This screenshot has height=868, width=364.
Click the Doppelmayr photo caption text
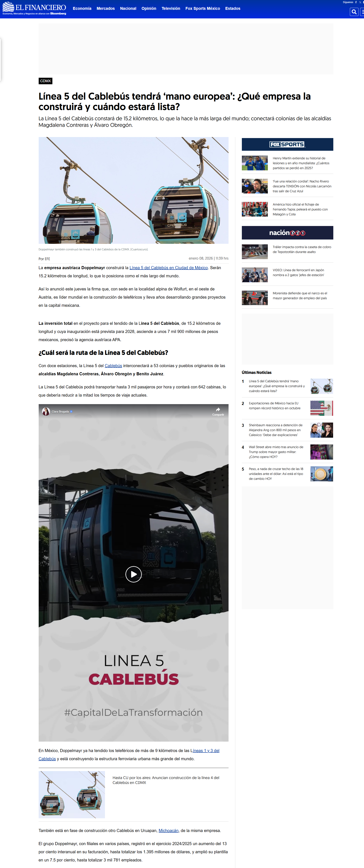click(93, 249)
